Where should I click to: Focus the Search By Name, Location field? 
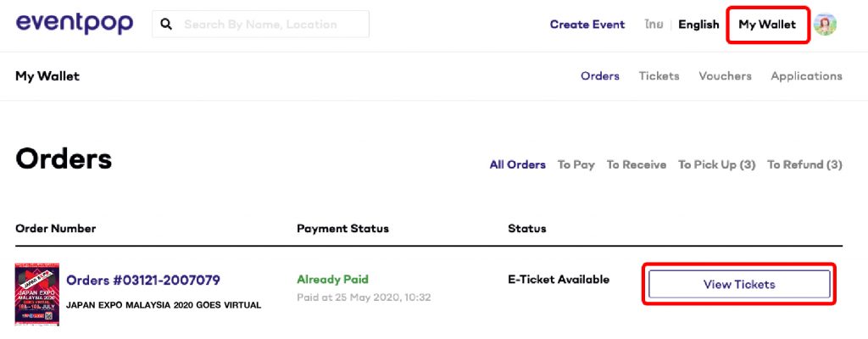click(x=261, y=25)
